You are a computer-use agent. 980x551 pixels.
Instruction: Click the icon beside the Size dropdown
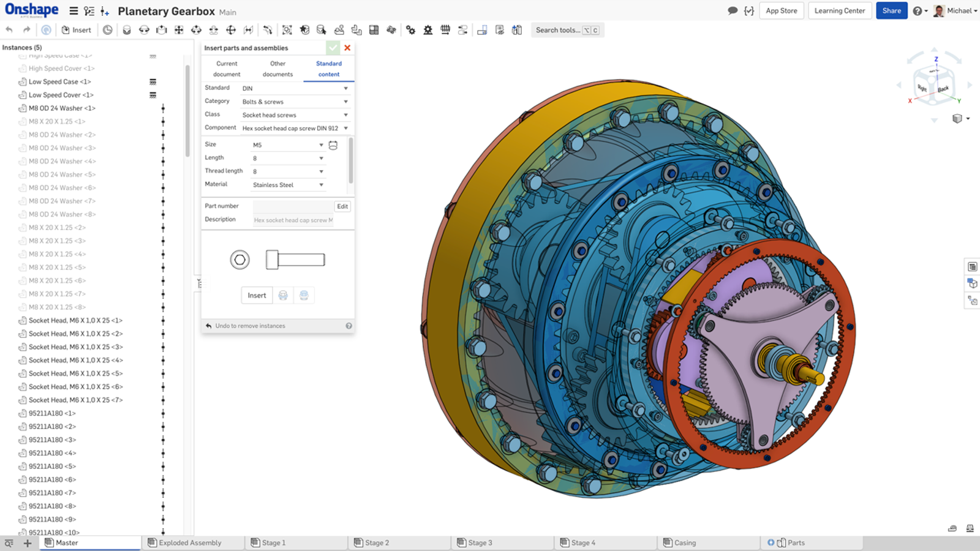(x=333, y=145)
